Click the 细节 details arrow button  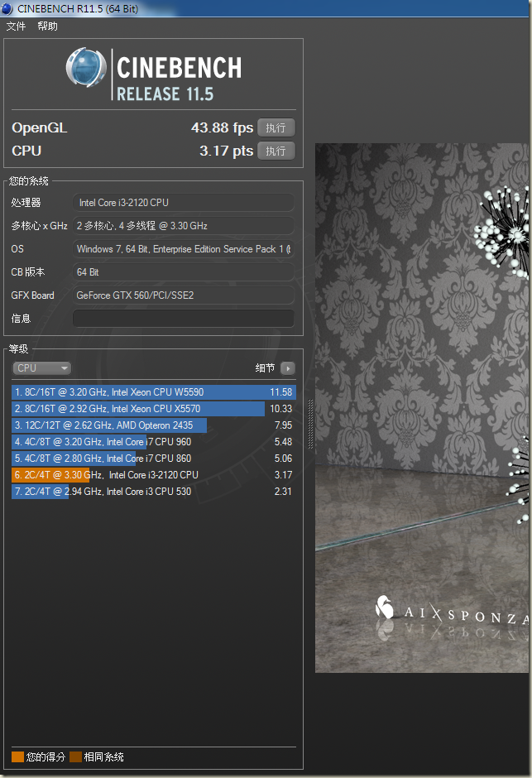(288, 368)
